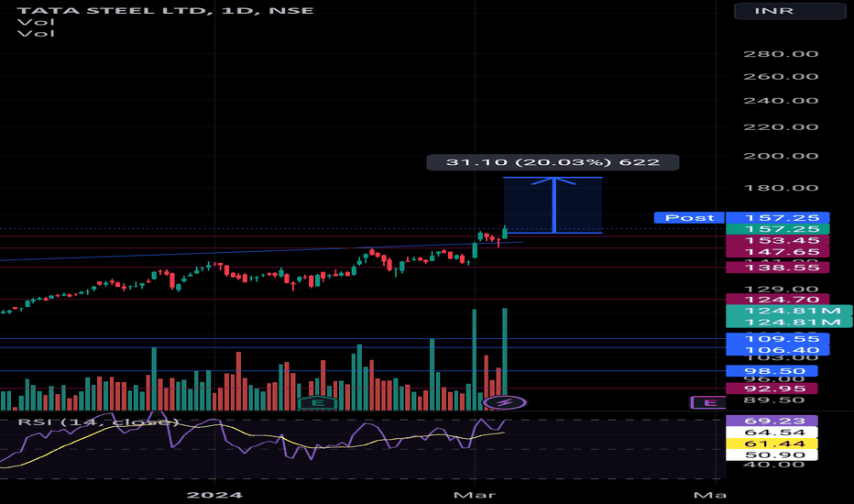Click the latest green candlestick at 157.25
854x504 pixels.
[x=505, y=233]
